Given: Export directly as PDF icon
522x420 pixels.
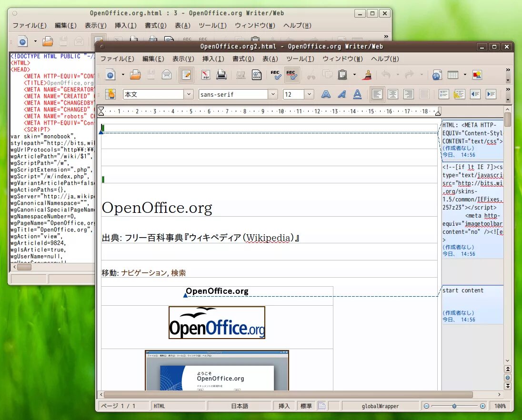Looking at the screenshot, I should [x=206, y=75].
